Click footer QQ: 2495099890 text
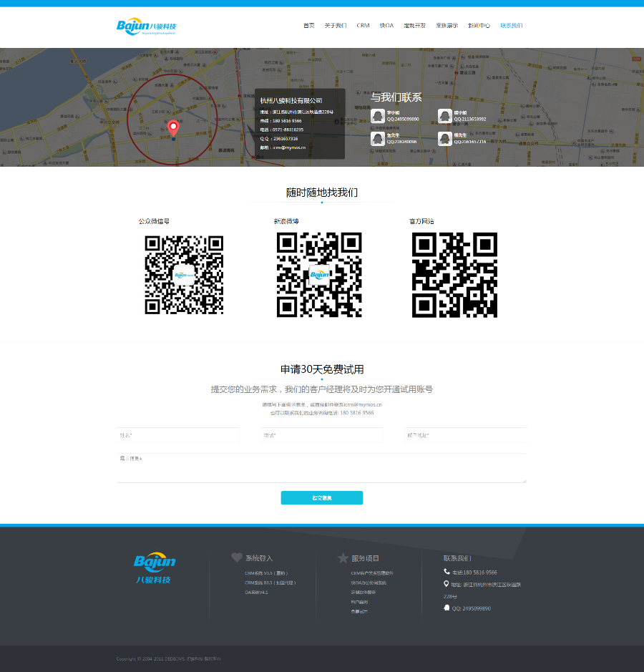Screen dimensions: 644x672 click(x=472, y=608)
